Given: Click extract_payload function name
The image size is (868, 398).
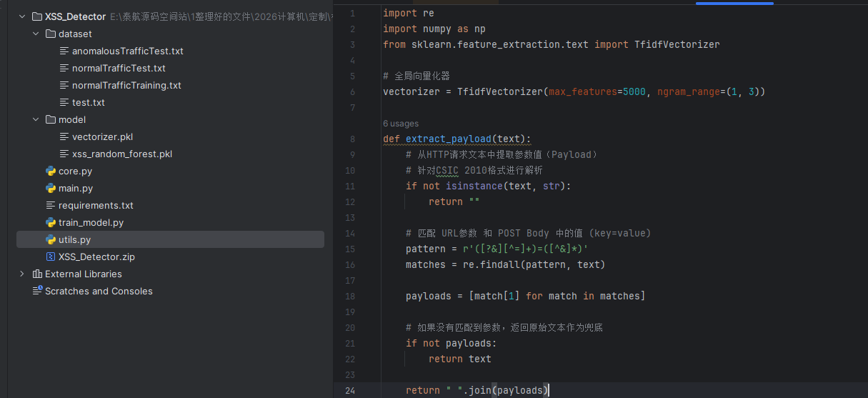Looking at the screenshot, I should 449,139.
